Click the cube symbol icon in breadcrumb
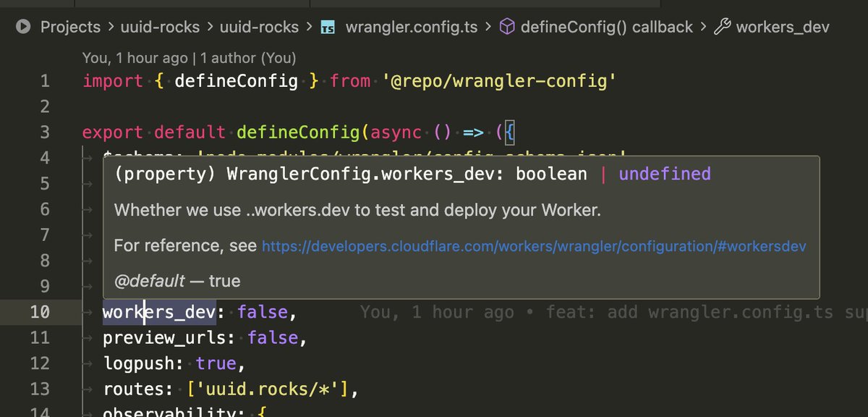 508,28
